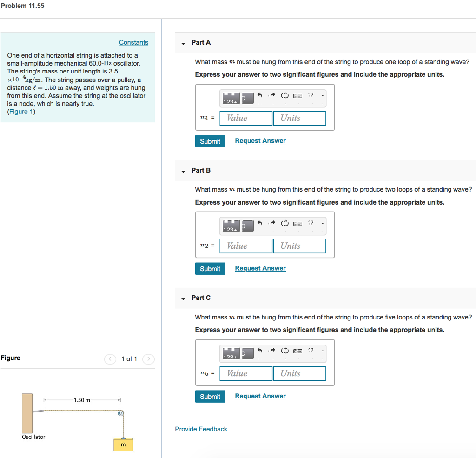This screenshot has width=476, height=458.
Task: Click the Value input field in Part C
Action: [x=245, y=373]
